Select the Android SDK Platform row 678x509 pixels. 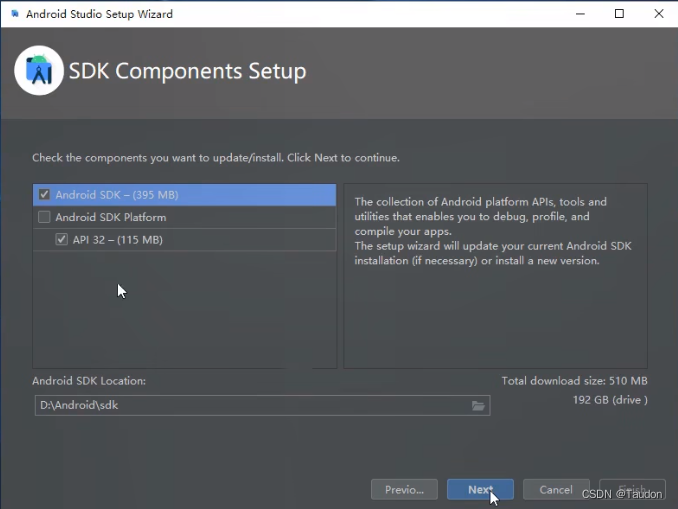click(185, 217)
